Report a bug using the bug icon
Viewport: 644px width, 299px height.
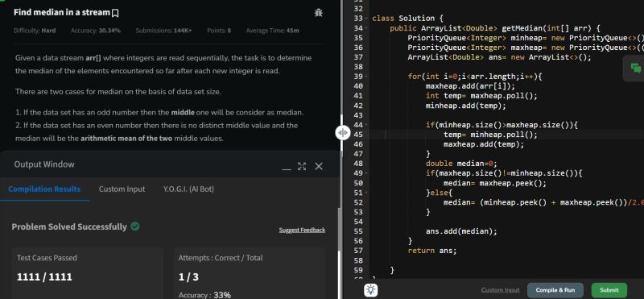tap(318, 13)
